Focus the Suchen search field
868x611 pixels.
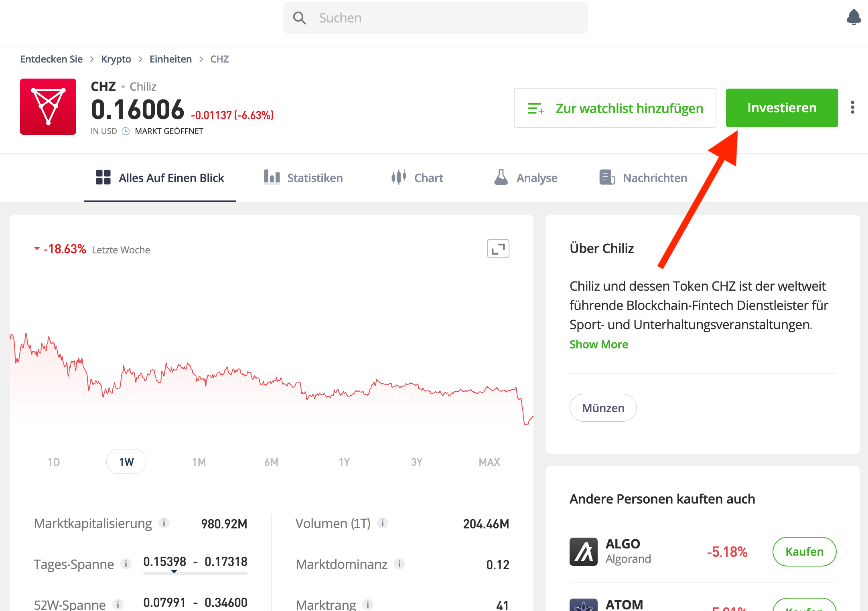click(x=435, y=18)
